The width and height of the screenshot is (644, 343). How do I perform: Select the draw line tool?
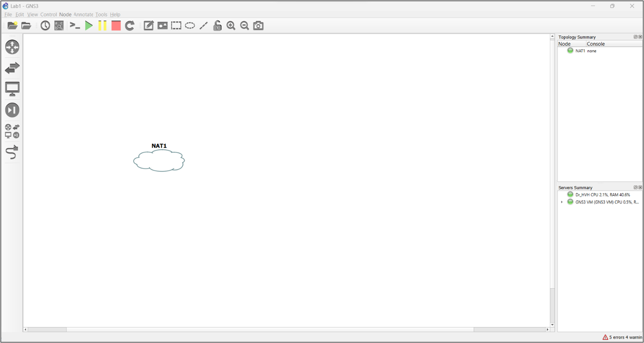[204, 25]
